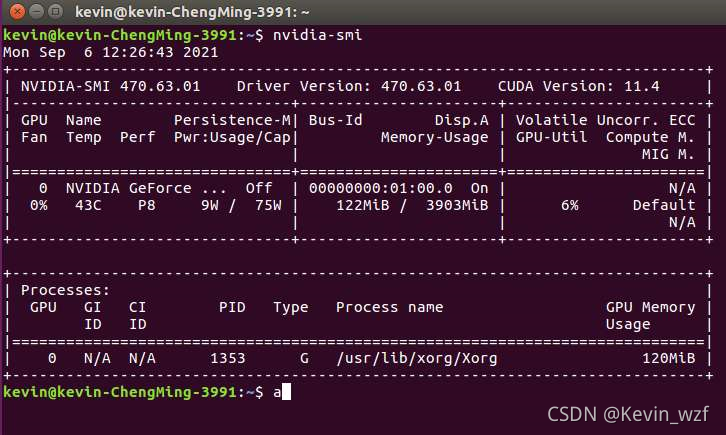Viewport: 726px width, 435px height.
Task: Click the typed nvidia-smi command text
Action: click(317, 35)
